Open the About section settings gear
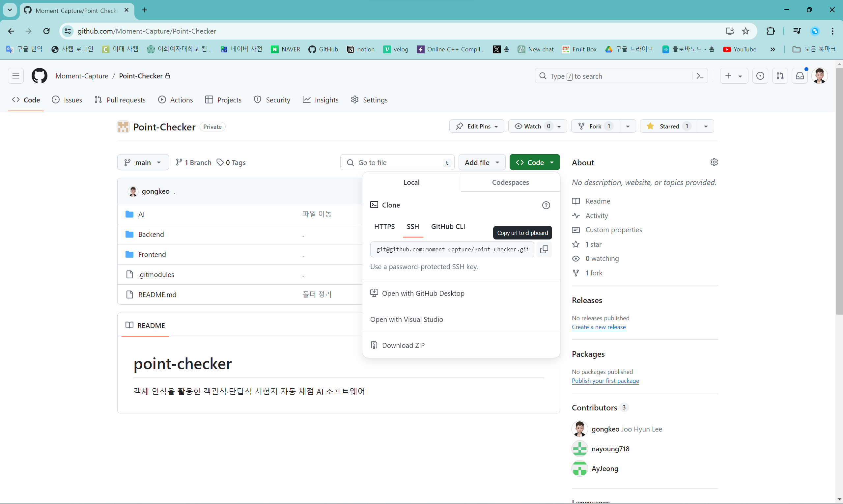 (x=714, y=162)
